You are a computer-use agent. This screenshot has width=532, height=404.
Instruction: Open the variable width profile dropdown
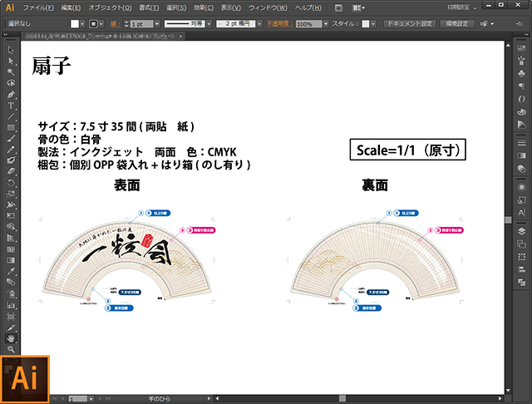209,24
